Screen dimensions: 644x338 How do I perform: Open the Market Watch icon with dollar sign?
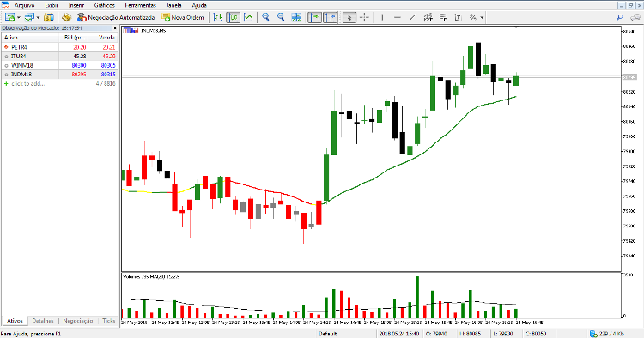point(49,17)
